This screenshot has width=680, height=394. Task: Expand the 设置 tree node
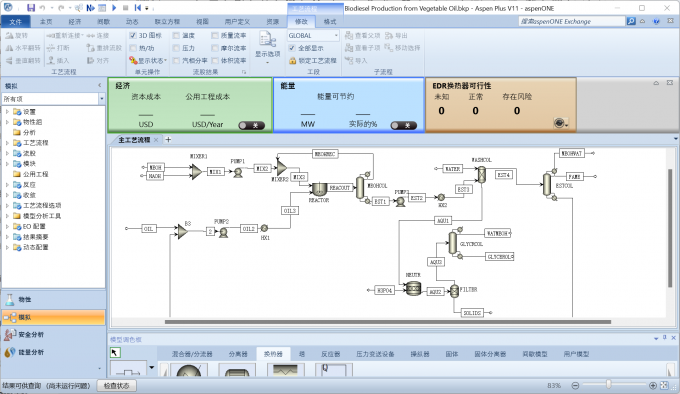(x=7, y=112)
